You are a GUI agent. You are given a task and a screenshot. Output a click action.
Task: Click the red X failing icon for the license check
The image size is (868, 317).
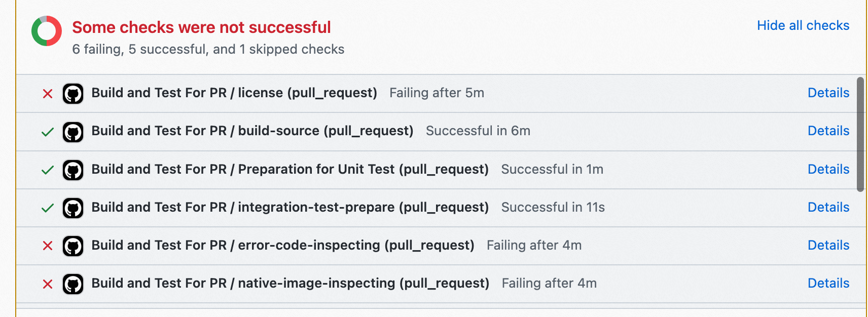coord(48,94)
